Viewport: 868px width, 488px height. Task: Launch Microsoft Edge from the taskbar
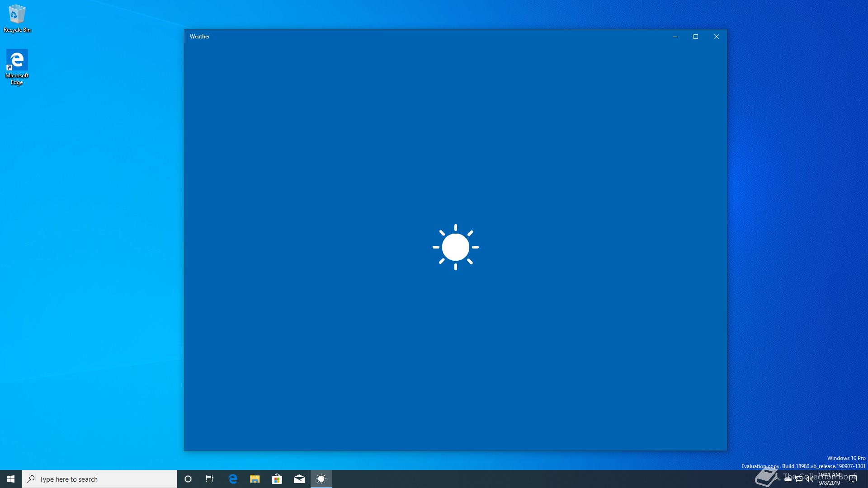tap(233, 479)
